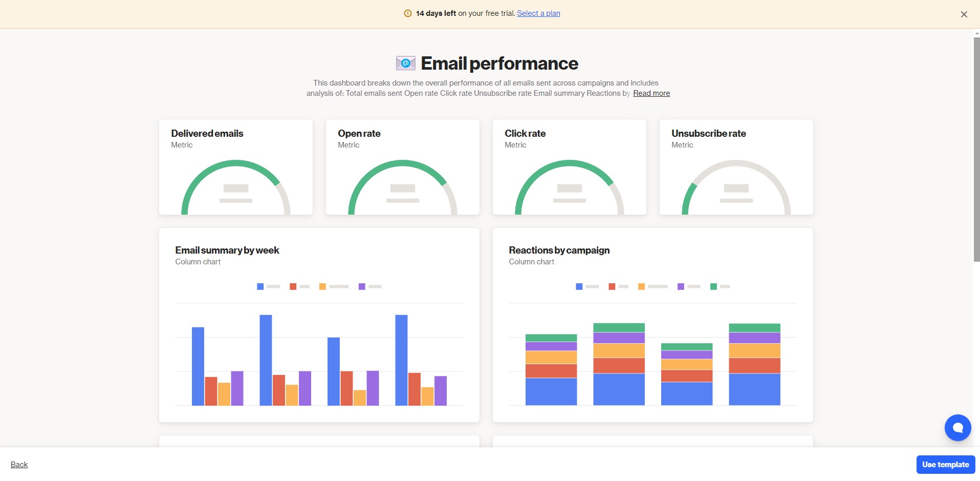Select the Unsubscribe rate gauge card

click(x=736, y=167)
